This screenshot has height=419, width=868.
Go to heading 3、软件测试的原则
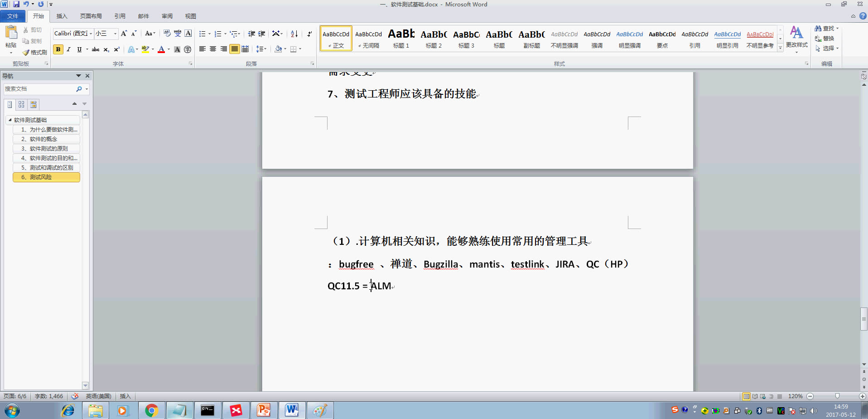[47, 149]
